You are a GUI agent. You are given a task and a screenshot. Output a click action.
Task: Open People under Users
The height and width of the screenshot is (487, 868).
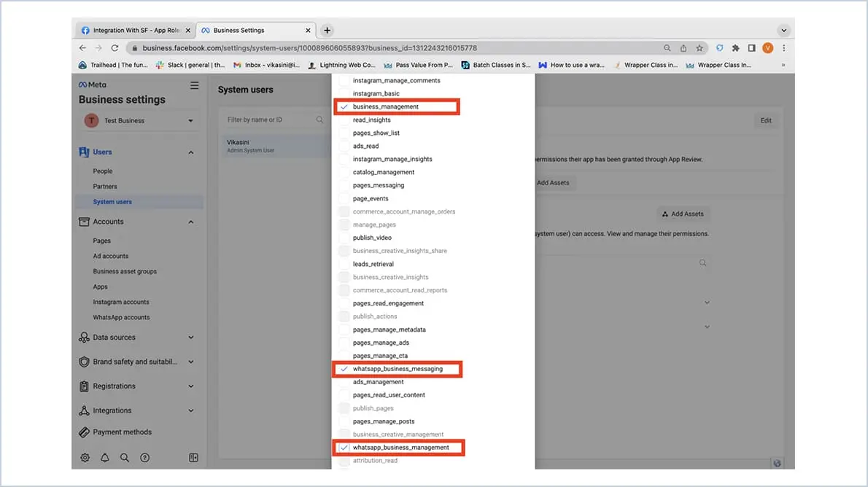tap(102, 171)
